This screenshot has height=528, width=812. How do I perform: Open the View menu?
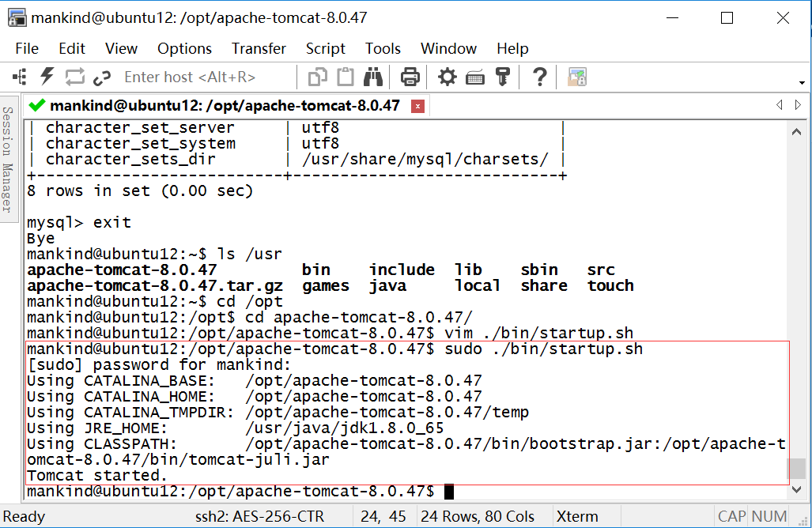121,49
